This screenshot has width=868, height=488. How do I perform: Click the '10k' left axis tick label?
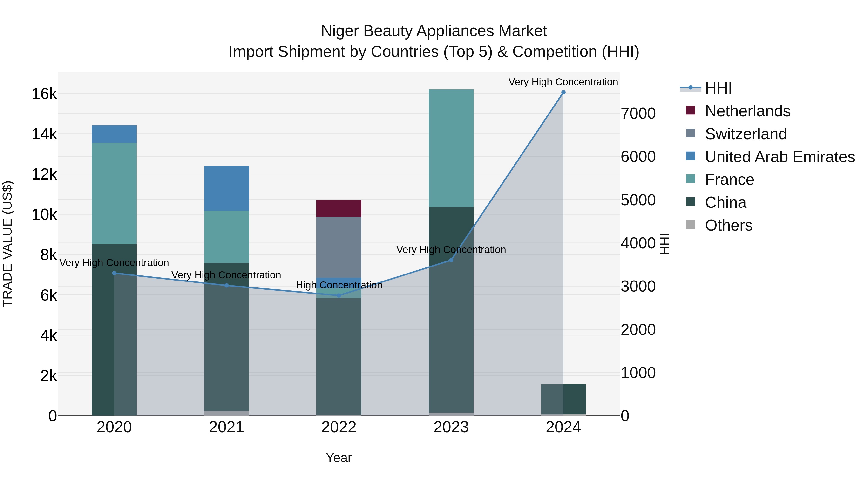pyautogui.click(x=44, y=214)
